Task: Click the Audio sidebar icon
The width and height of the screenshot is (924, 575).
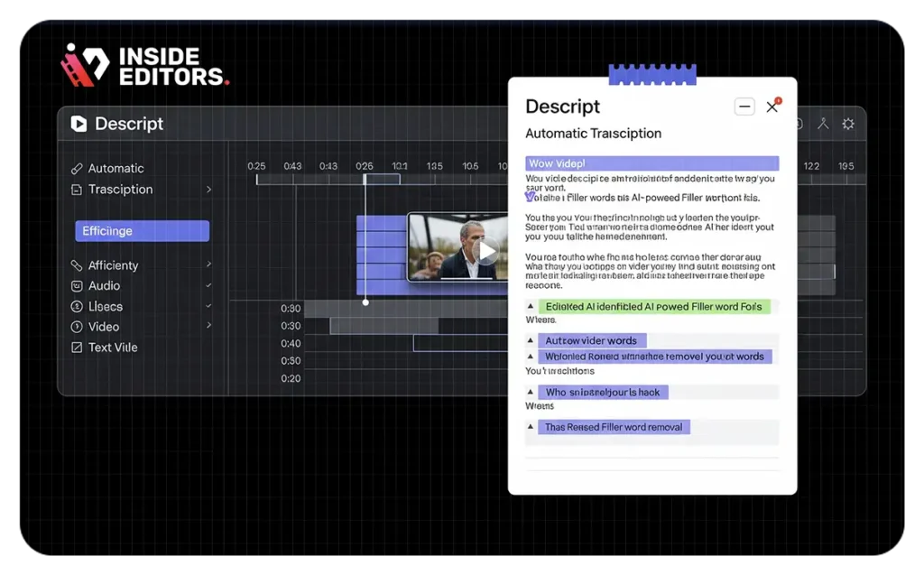Action: pyautogui.click(x=77, y=286)
